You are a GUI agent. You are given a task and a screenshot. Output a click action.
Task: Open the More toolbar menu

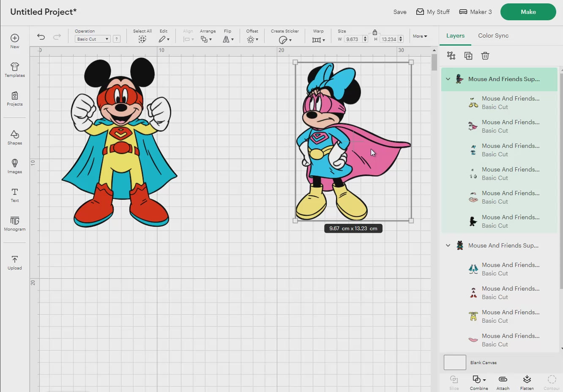click(x=420, y=36)
